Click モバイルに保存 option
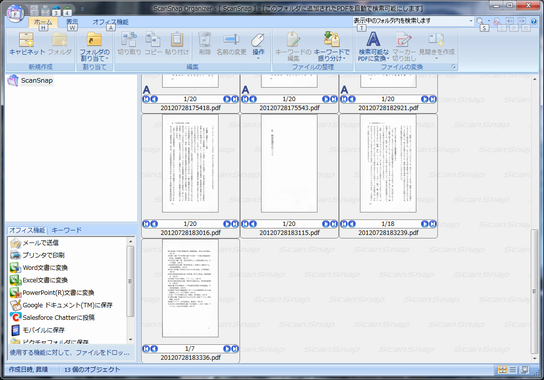544x380 pixels. click(x=37, y=330)
